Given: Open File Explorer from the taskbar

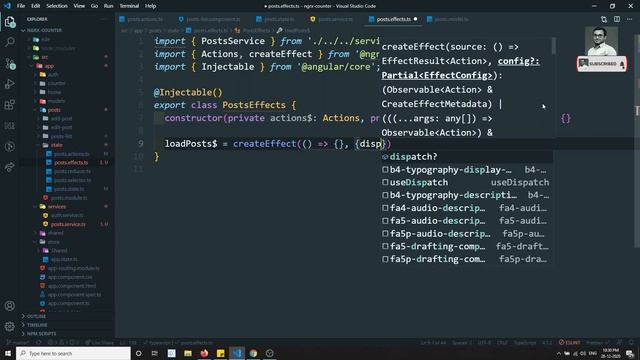Looking at the screenshot, I should pos(188,353).
